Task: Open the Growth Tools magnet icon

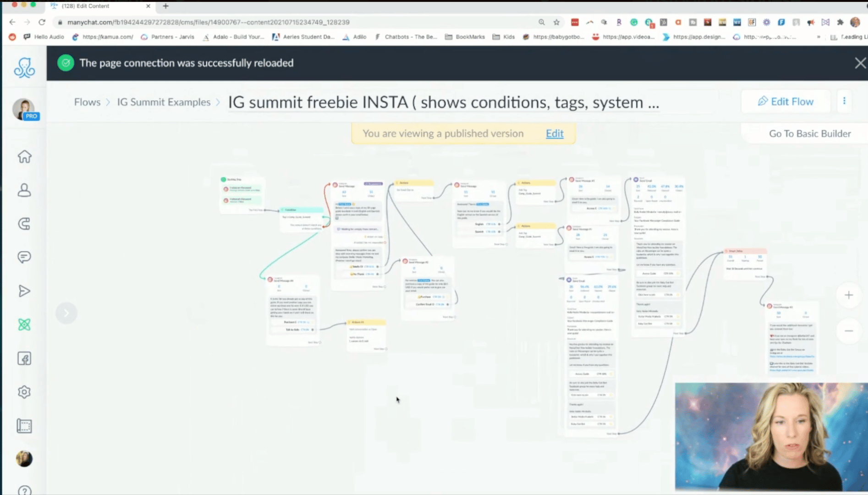Action: point(24,224)
